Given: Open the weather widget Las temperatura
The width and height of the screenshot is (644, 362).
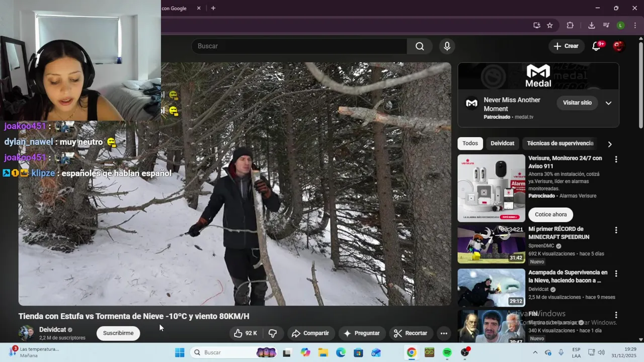Looking at the screenshot, I should click(34, 352).
